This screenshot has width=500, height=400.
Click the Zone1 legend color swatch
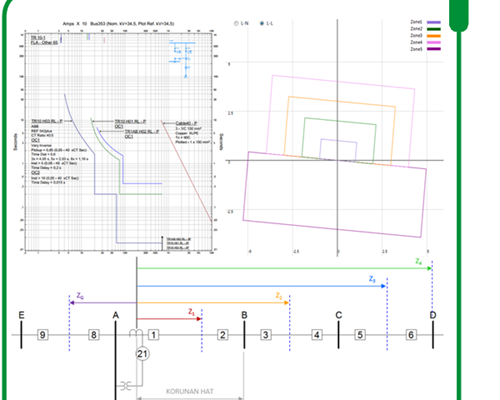pos(434,22)
